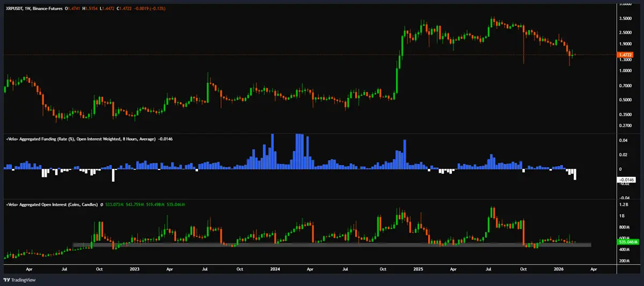Viewport: 644px width, 286px height.
Task: Click the 2025 label on time axis
Action: [x=418, y=269]
